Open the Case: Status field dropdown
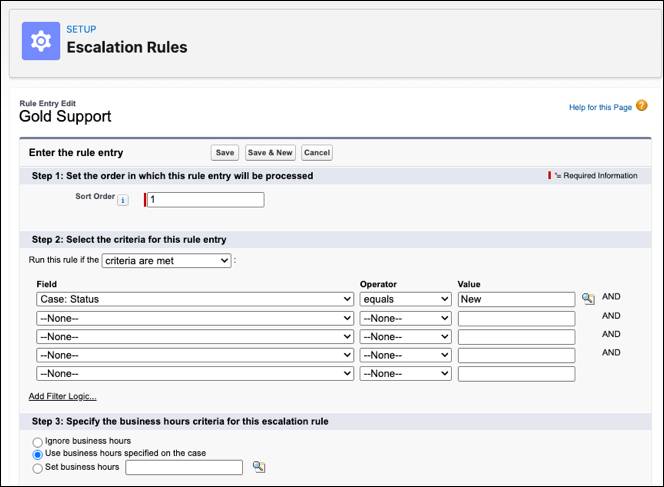This screenshot has width=664, height=487. pos(195,299)
